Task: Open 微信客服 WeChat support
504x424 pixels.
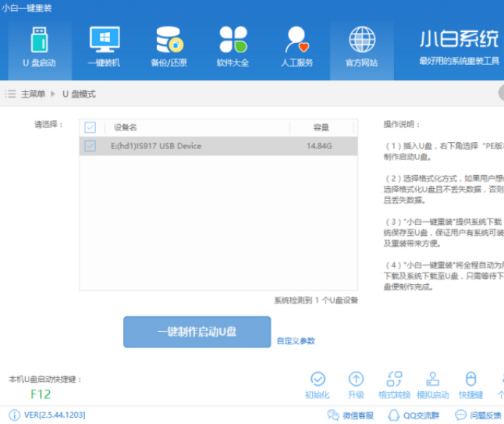Action: tap(350, 415)
